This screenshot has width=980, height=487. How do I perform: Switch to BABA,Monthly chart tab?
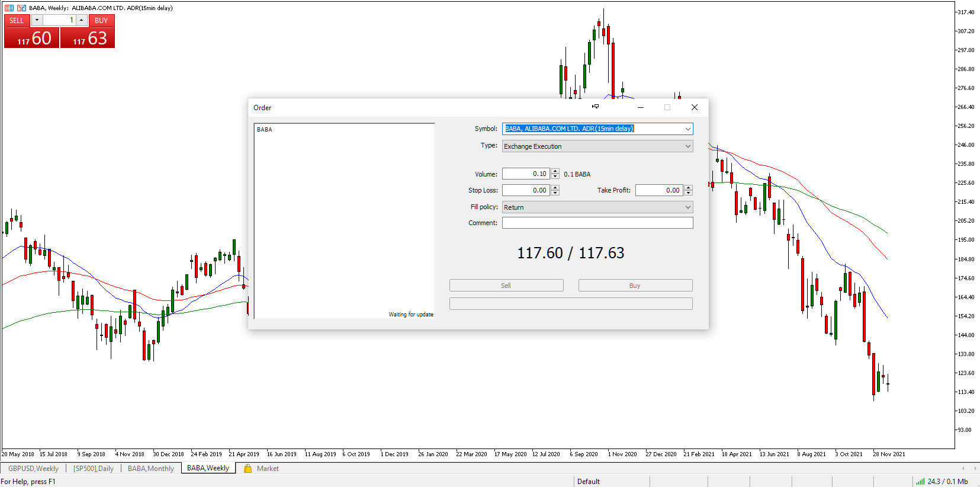tap(151, 468)
